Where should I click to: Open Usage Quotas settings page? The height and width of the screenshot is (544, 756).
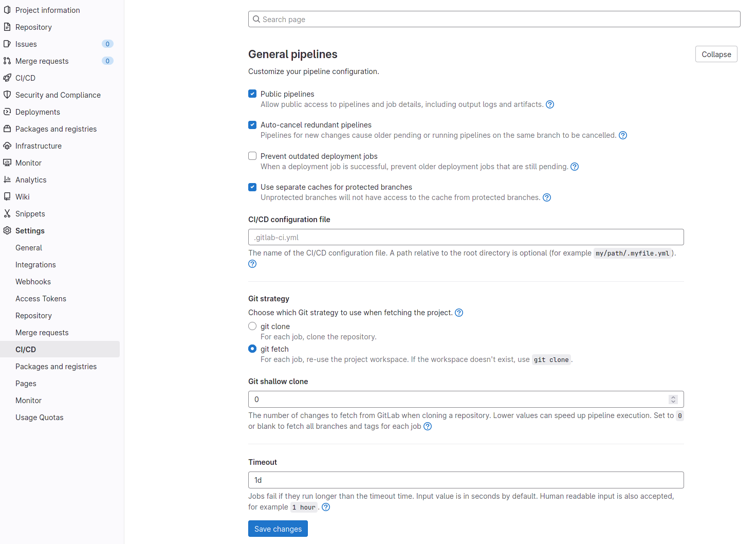(60, 418)
